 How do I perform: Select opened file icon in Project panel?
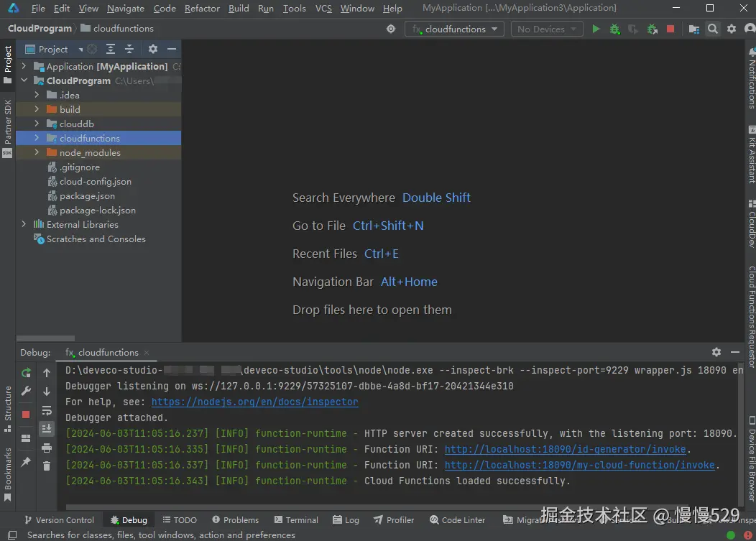(x=92, y=49)
